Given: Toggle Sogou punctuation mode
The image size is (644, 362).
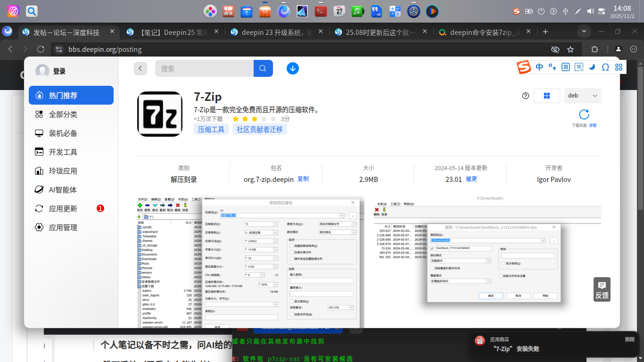Looking at the screenshot, I should point(552,67).
